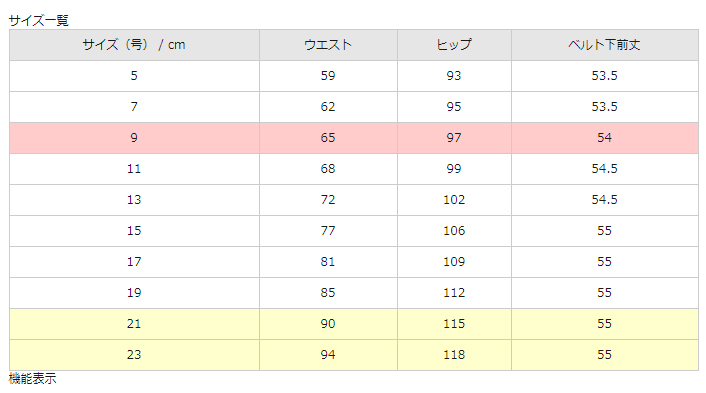This screenshot has width=706, height=393.
Task: Click the hip value 109
Action: pos(454,262)
